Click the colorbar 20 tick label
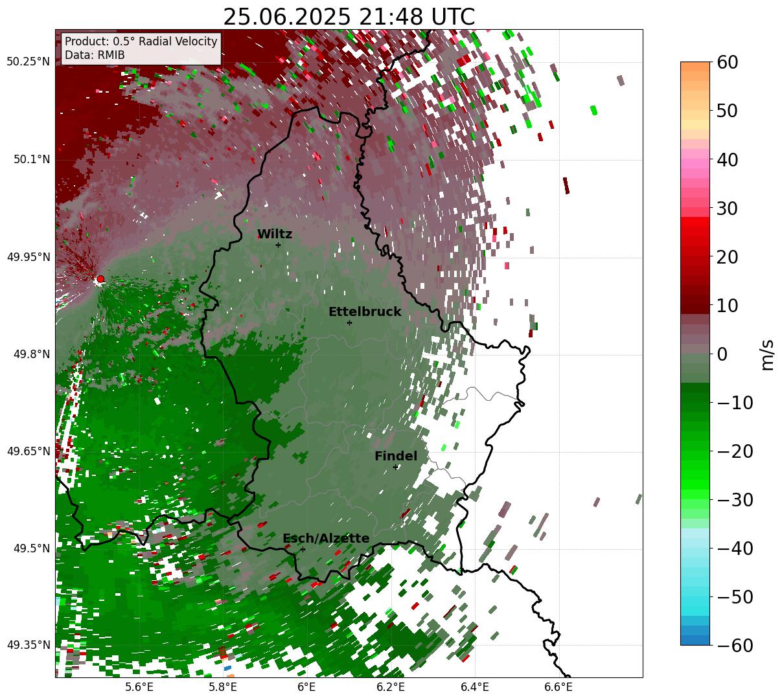This screenshot has width=782, height=700. pyautogui.click(x=728, y=257)
